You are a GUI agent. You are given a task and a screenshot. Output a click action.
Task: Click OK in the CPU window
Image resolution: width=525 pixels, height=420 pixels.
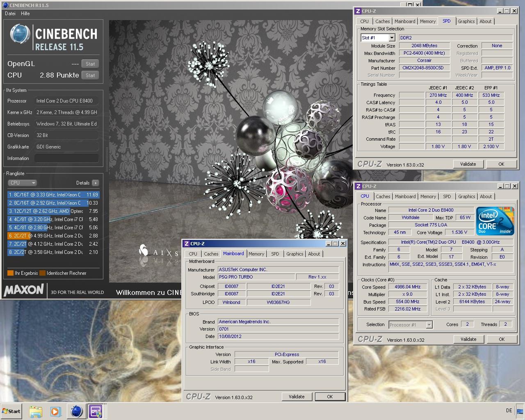[502, 339]
